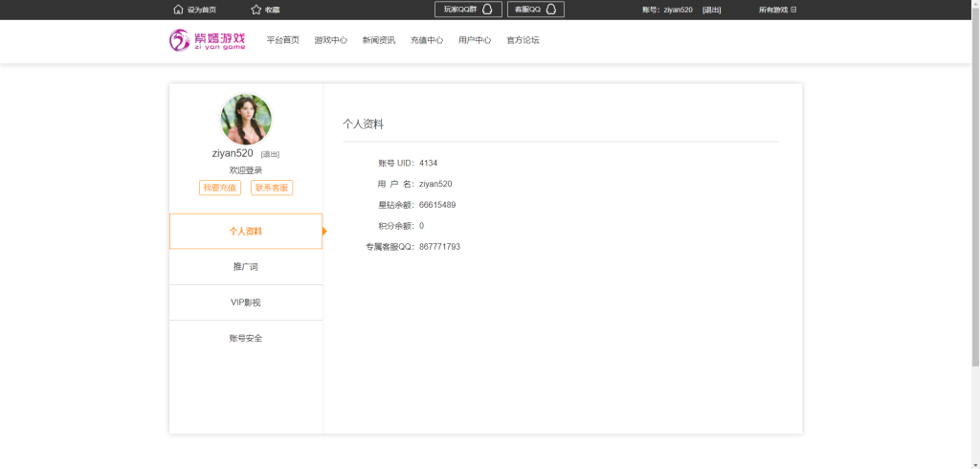Click the QQ penguin icon in 玩家QQ群

click(487, 10)
